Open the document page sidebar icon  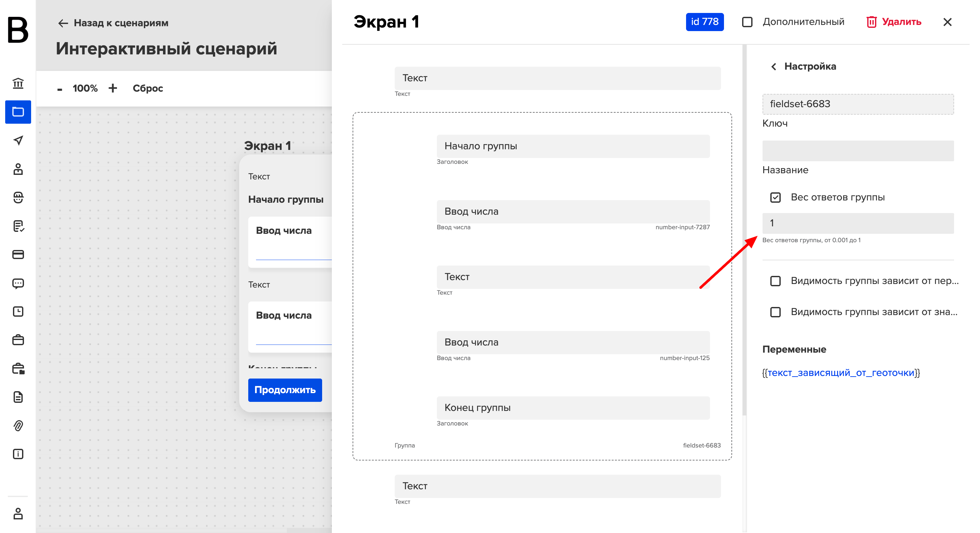tap(18, 397)
